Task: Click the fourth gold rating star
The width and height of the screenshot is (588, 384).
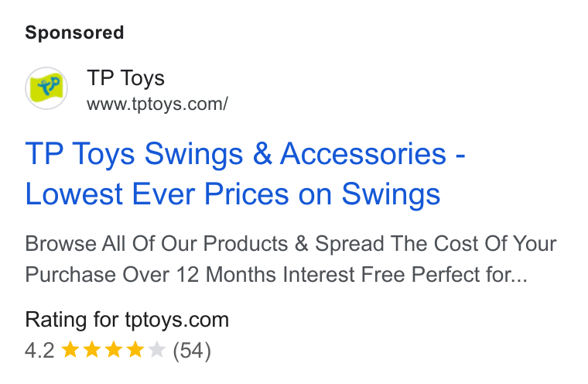Action: (x=135, y=350)
